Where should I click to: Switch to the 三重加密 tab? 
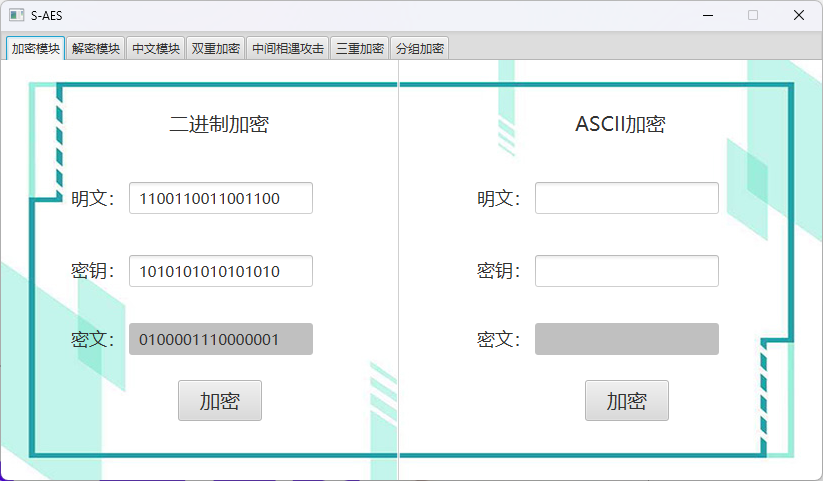(x=359, y=48)
